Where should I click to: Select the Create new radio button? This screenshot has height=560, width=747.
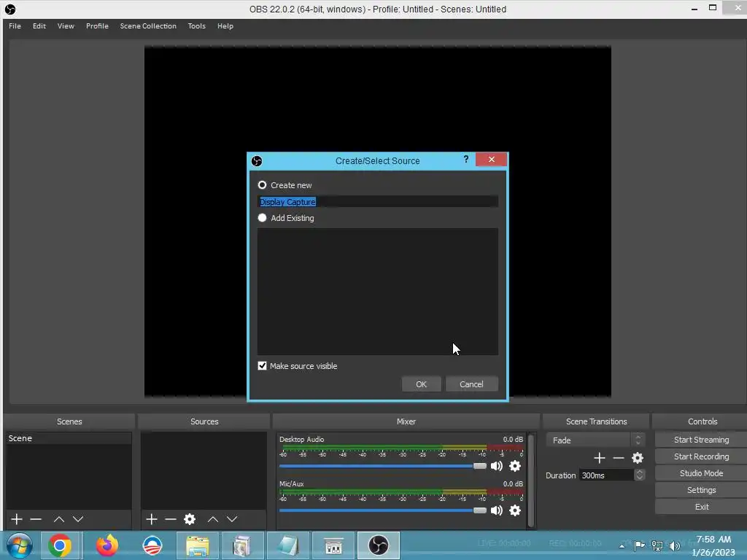coord(262,184)
